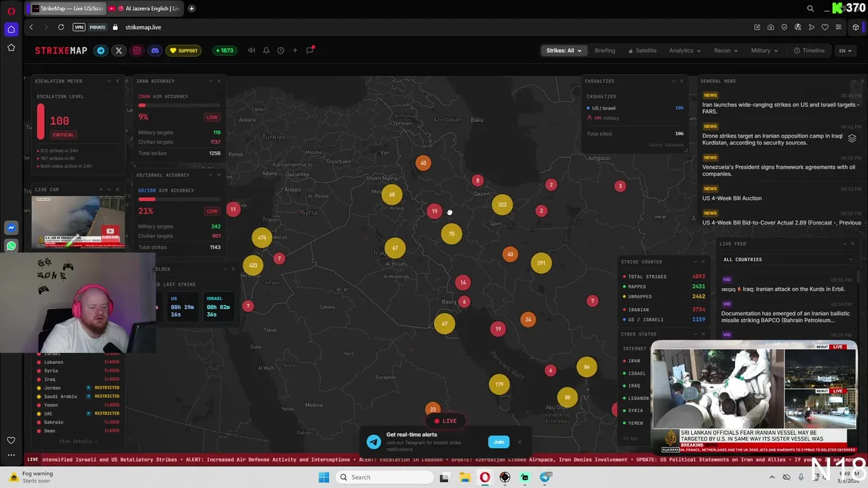Close the Iran Accuracy panel
This screenshot has width=868, height=488.
coord(218,81)
